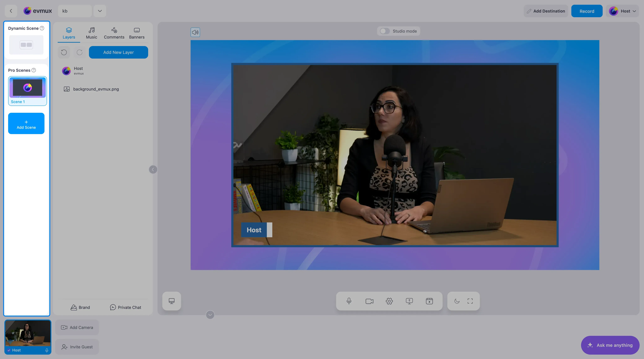Image resolution: width=644 pixels, height=359 pixels.
Task: Add a new scene
Action: pyautogui.click(x=26, y=123)
